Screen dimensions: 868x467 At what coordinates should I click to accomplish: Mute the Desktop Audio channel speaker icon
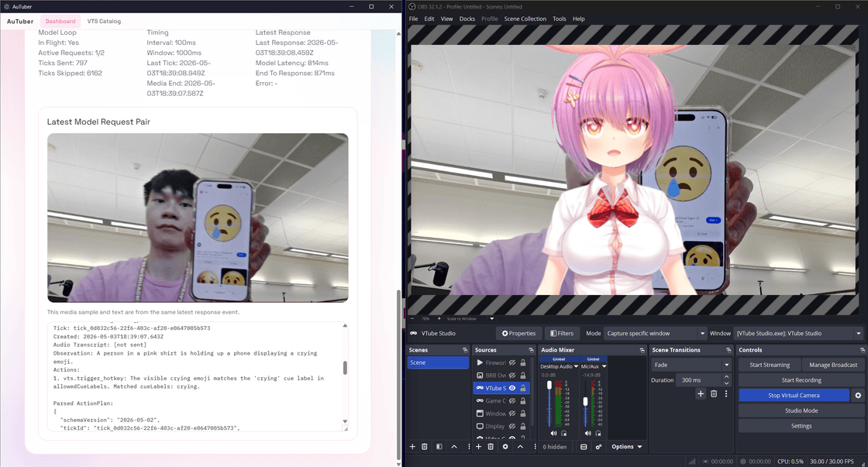(553, 433)
